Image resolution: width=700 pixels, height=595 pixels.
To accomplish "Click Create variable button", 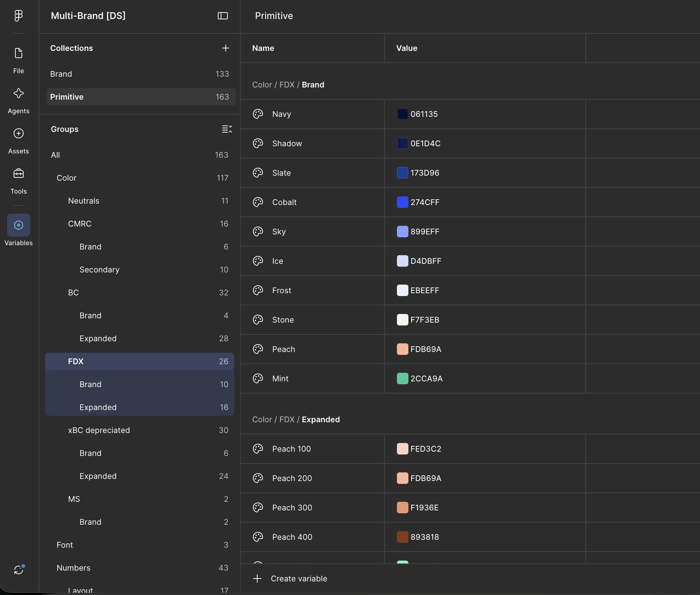I will pos(290,579).
